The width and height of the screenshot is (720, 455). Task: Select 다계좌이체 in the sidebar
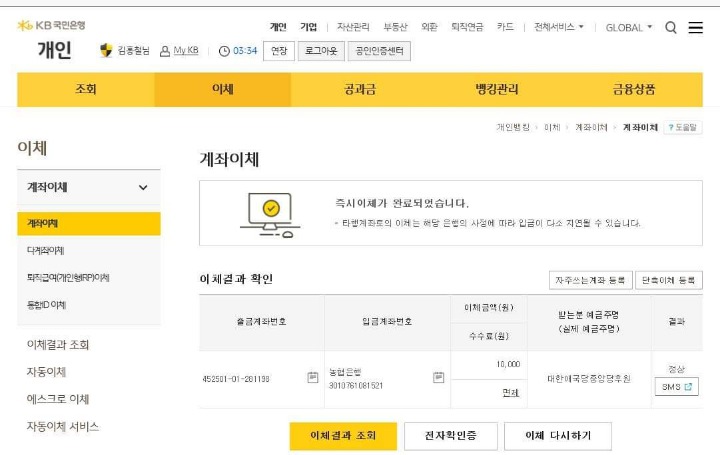(x=45, y=251)
